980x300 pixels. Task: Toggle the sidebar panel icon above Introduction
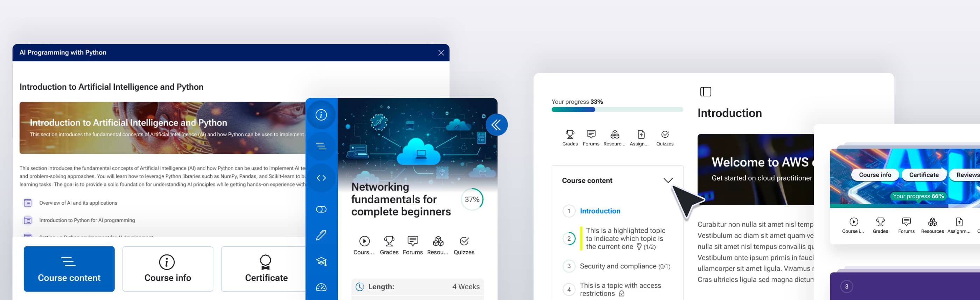coord(705,92)
